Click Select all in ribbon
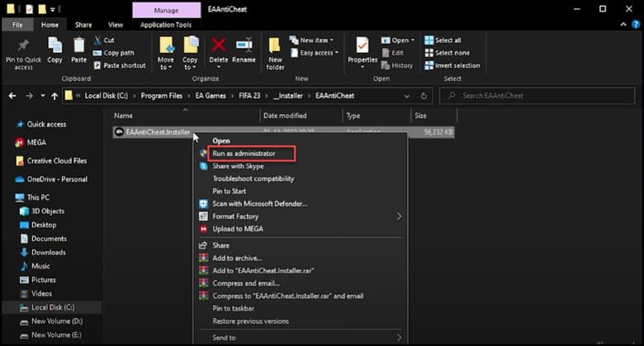The image size is (644, 346). 447,40
